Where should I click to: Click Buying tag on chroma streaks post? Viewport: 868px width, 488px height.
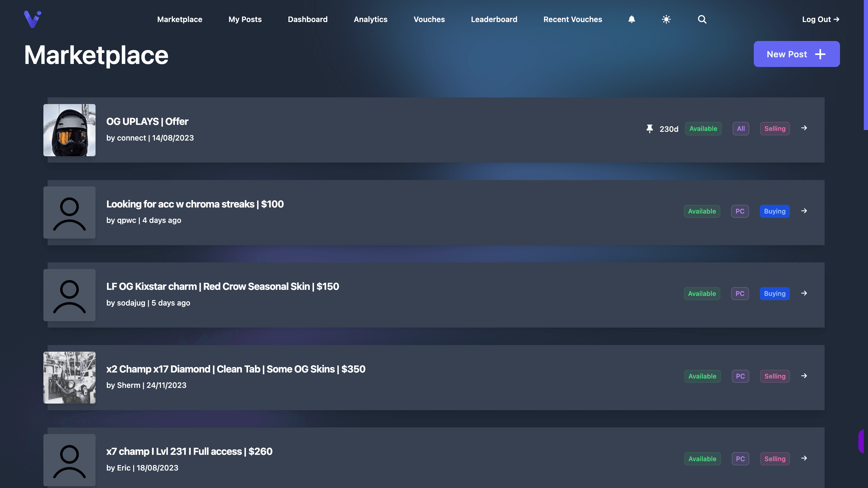(775, 211)
